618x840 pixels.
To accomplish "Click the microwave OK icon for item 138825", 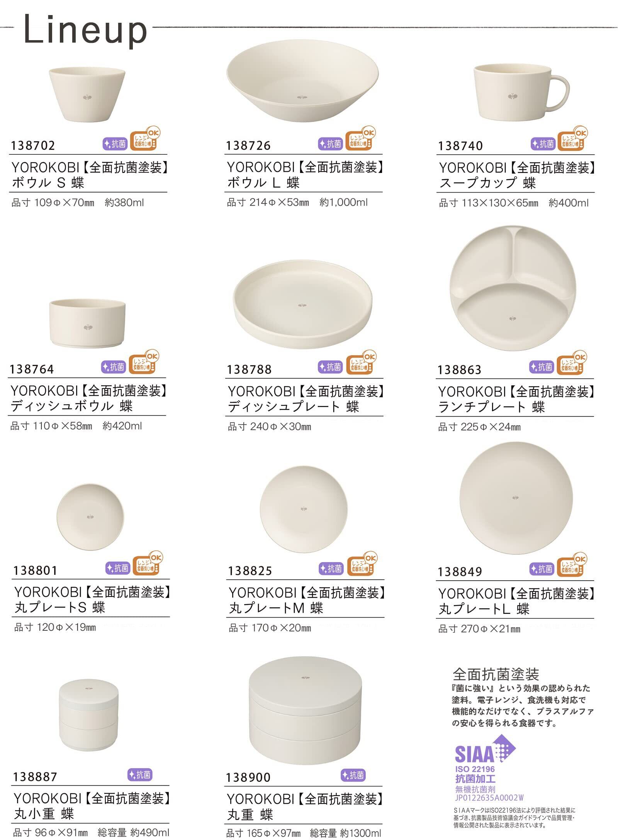I will pyautogui.click(x=362, y=564).
